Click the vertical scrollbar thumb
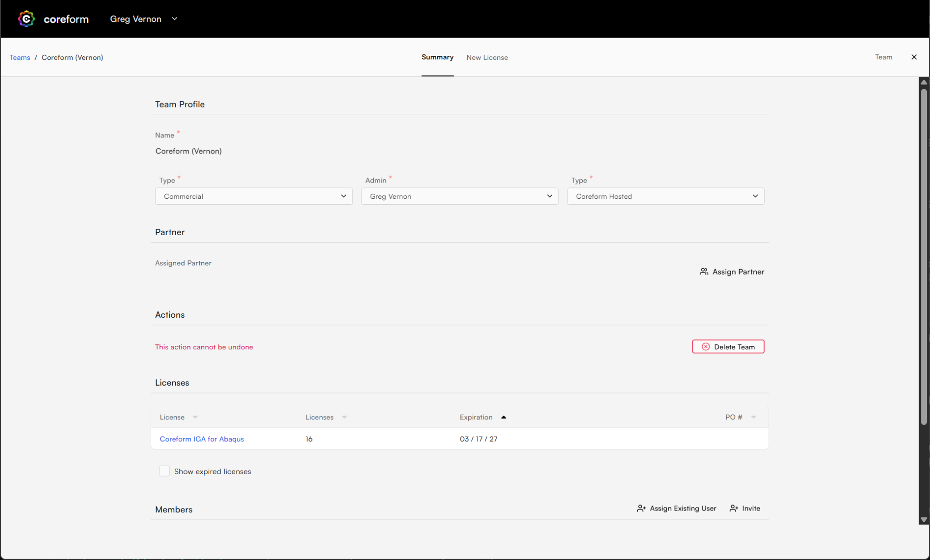 pos(924,256)
